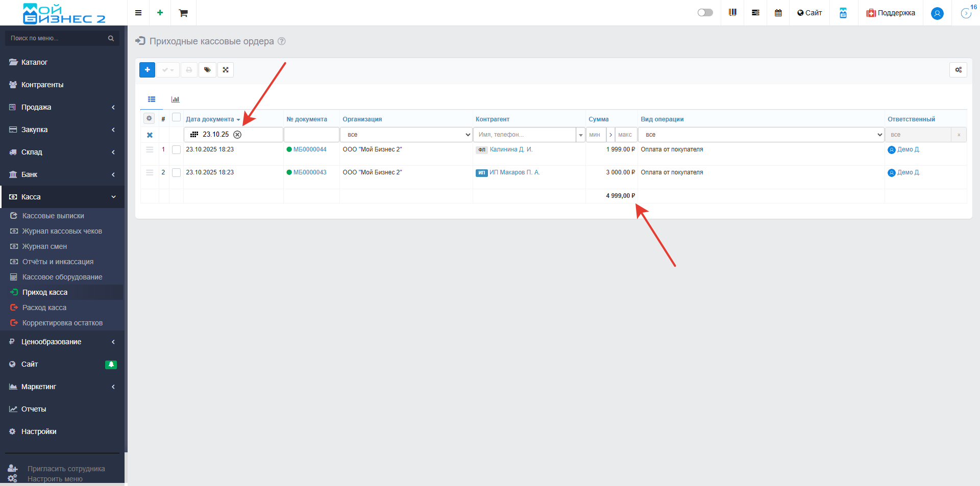The image size is (980, 486).
Task: Switch to chart view icon
Action: click(x=175, y=99)
